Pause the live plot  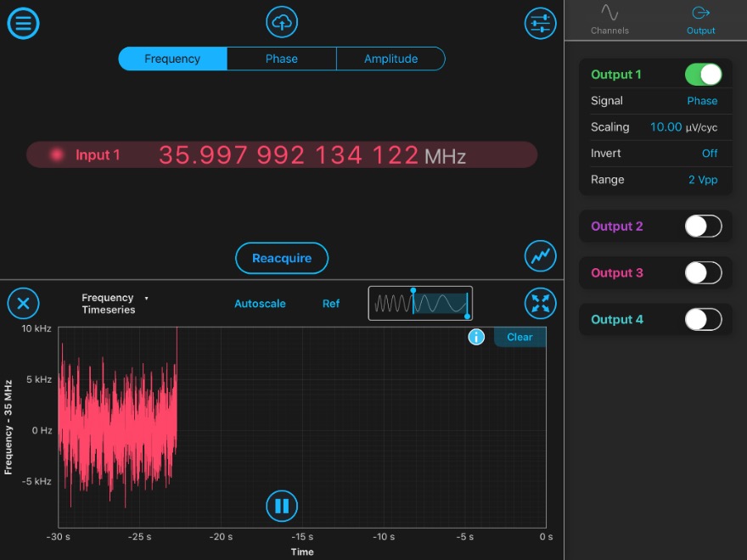(282, 506)
